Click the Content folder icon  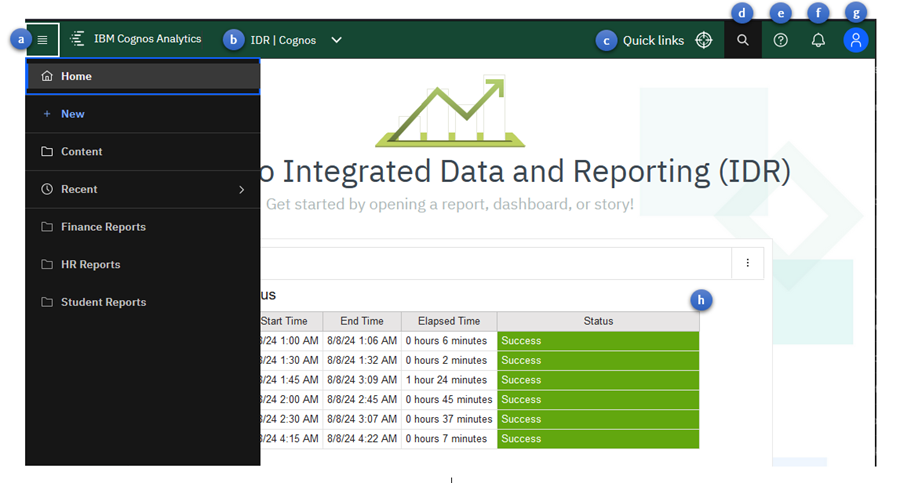pos(47,152)
